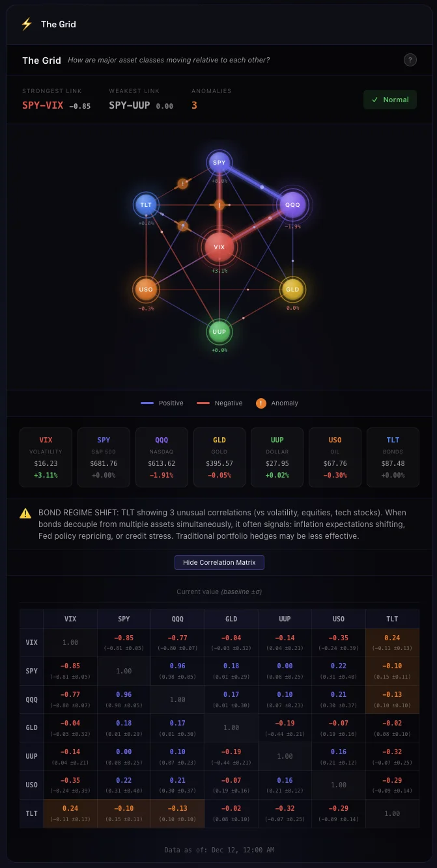Click the green UUP node
The height and width of the screenshot is (868, 437).
219,332
